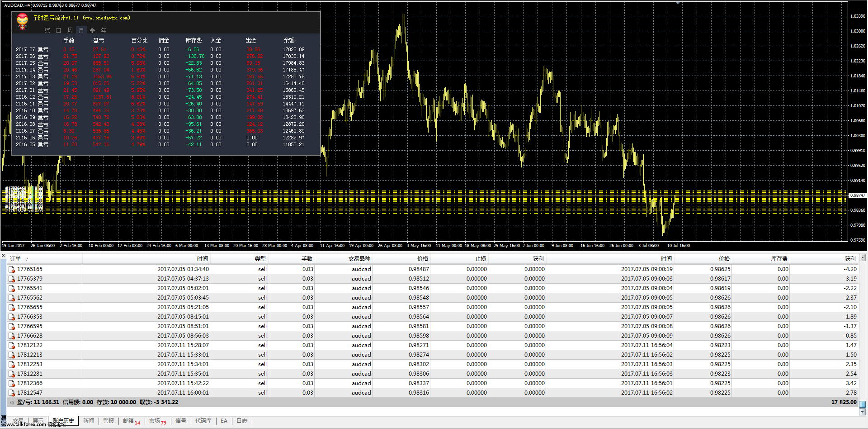Click the icon of order 17766628
This screenshot has width=868, height=429.
[12, 336]
